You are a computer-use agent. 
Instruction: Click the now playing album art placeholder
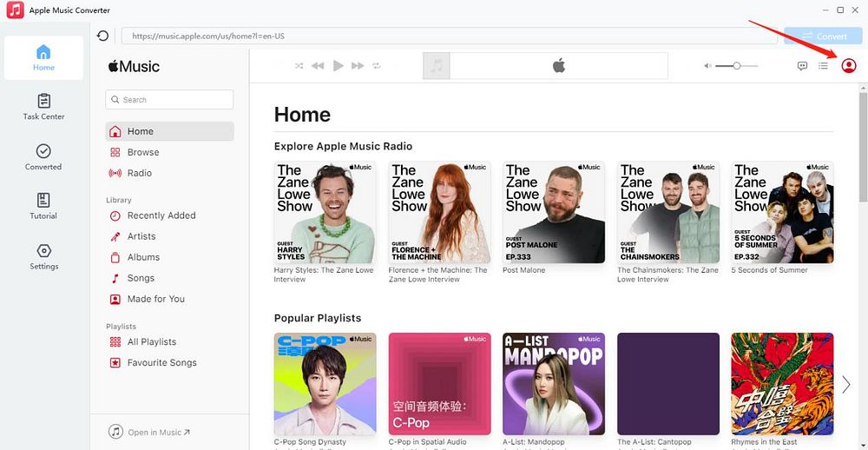click(x=437, y=66)
